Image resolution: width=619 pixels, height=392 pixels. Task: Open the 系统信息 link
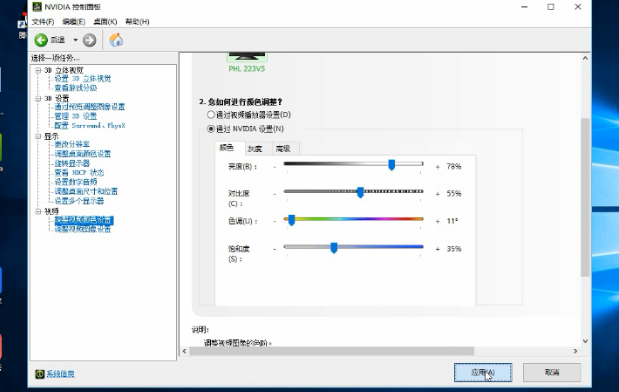[x=60, y=373]
